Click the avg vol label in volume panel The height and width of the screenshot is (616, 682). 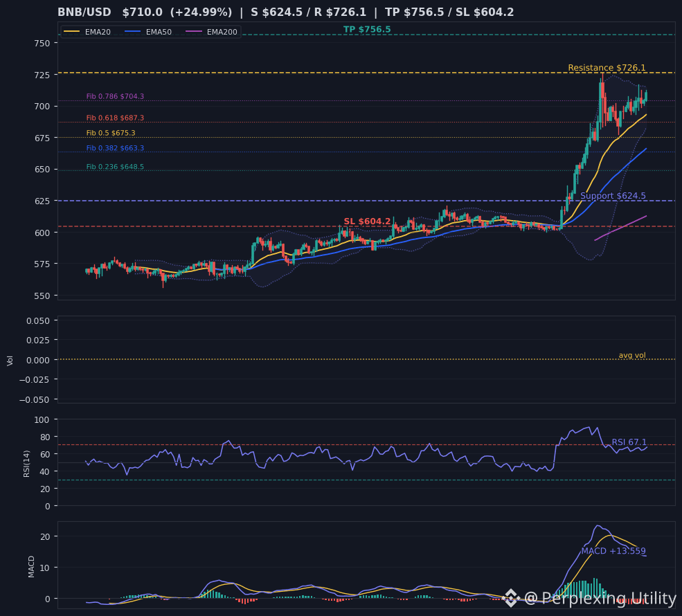[632, 355]
